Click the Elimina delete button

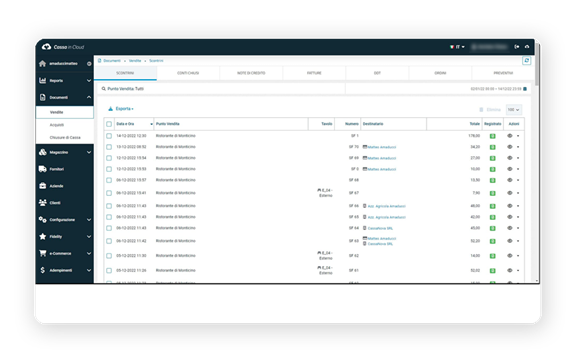tap(490, 110)
